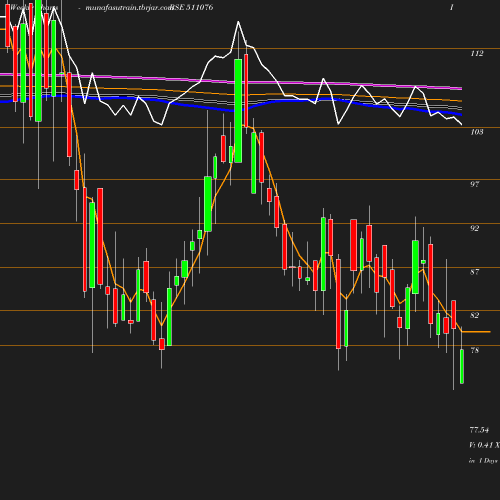
Task: Click the 87 price axis label
Action: click(475, 272)
